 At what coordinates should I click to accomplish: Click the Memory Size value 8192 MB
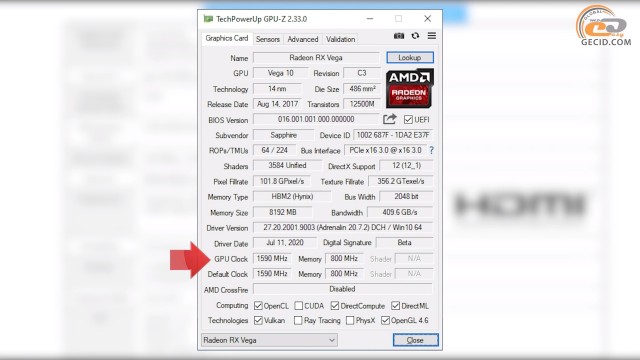(x=282, y=212)
